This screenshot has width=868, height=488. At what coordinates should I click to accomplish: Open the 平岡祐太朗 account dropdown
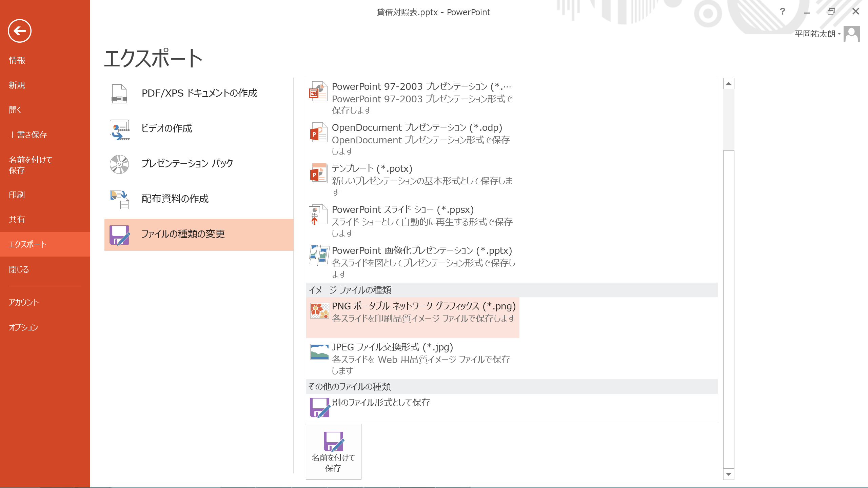[x=817, y=34]
